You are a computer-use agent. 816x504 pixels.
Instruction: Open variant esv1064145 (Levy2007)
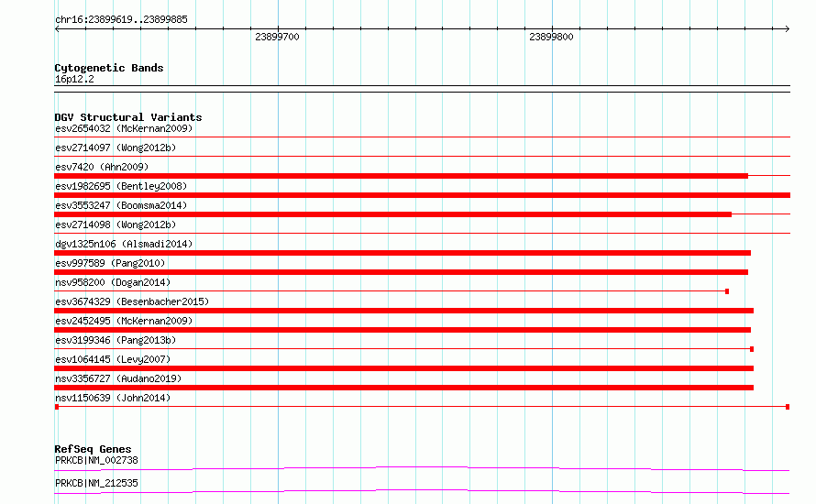click(113, 359)
